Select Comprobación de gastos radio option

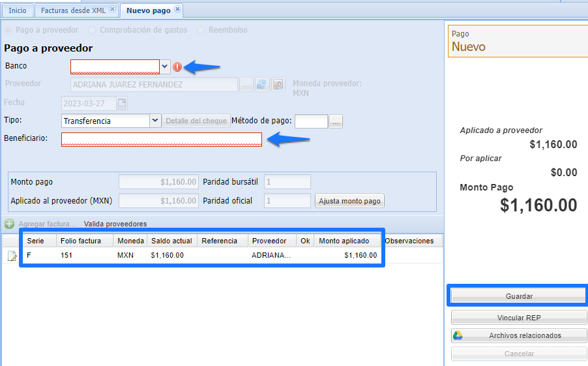92,30
